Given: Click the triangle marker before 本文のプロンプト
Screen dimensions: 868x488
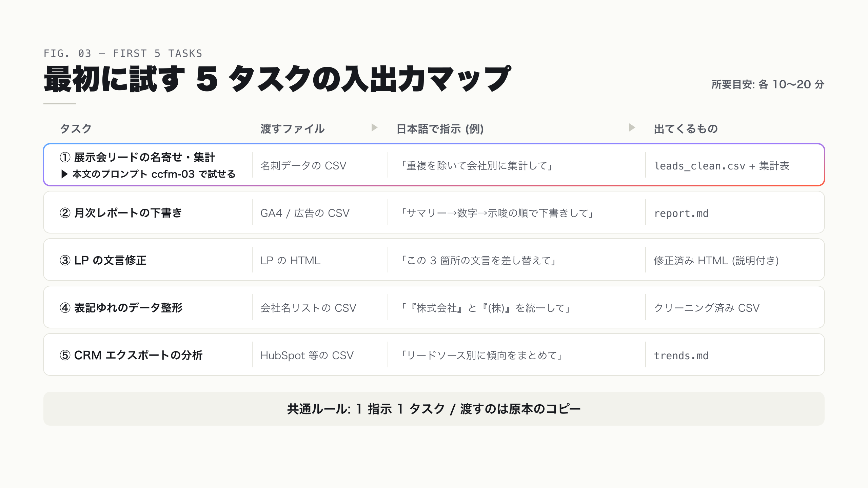Looking at the screenshot, I should pyautogui.click(x=64, y=174).
